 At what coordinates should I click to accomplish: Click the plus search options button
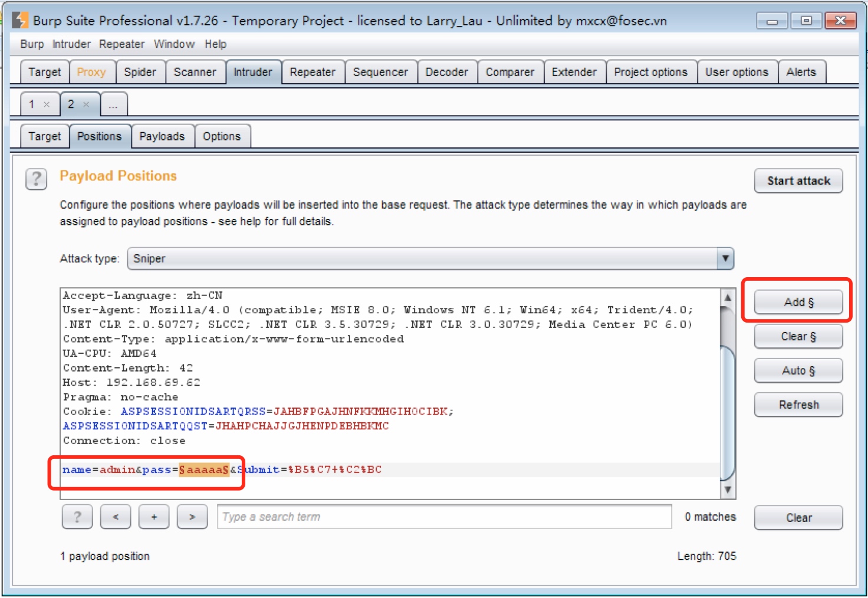154,517
